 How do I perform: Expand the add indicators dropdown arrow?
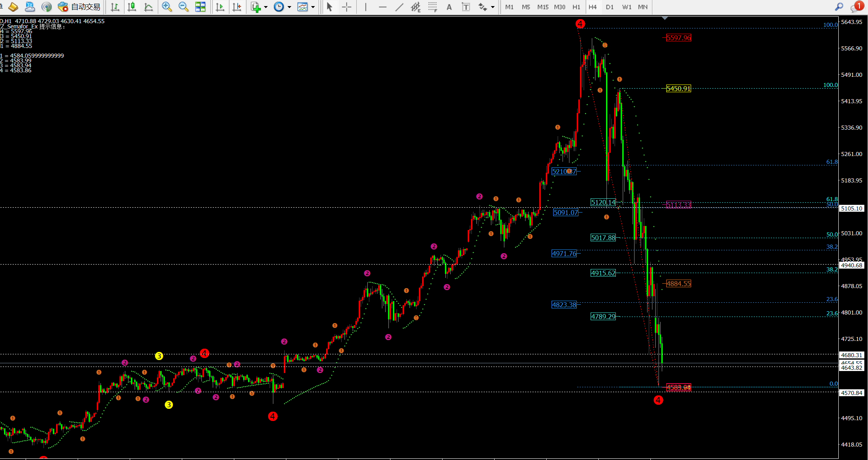point(266,7)
